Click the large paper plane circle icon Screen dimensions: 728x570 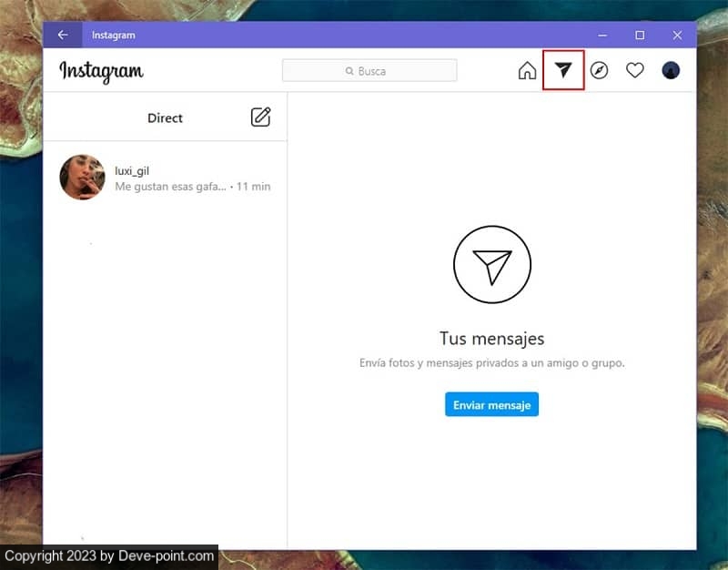click(491, 265)
